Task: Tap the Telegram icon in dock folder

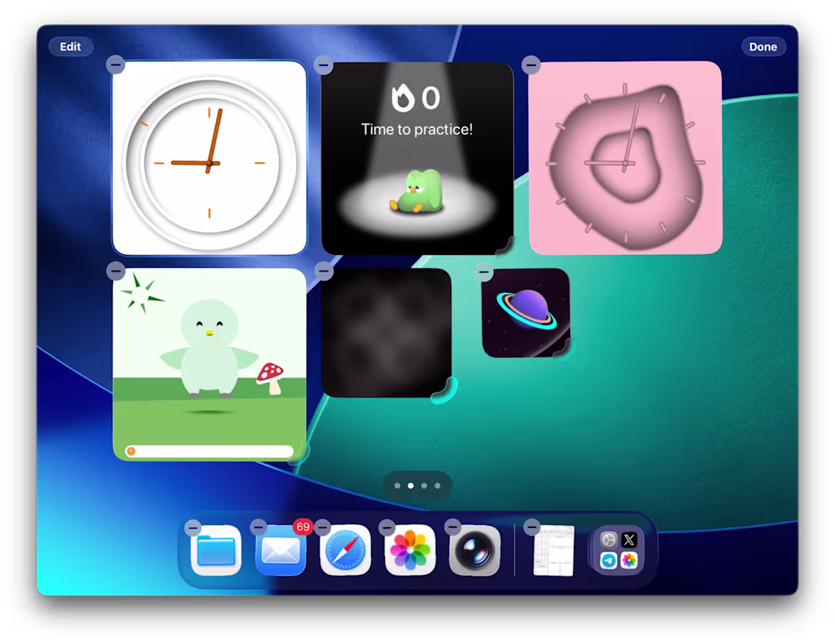Action: click(x=608, y=561)
